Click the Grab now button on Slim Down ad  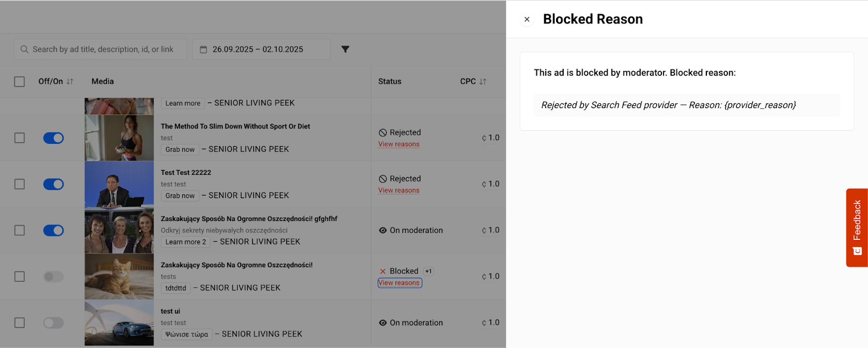pos(180,150)
